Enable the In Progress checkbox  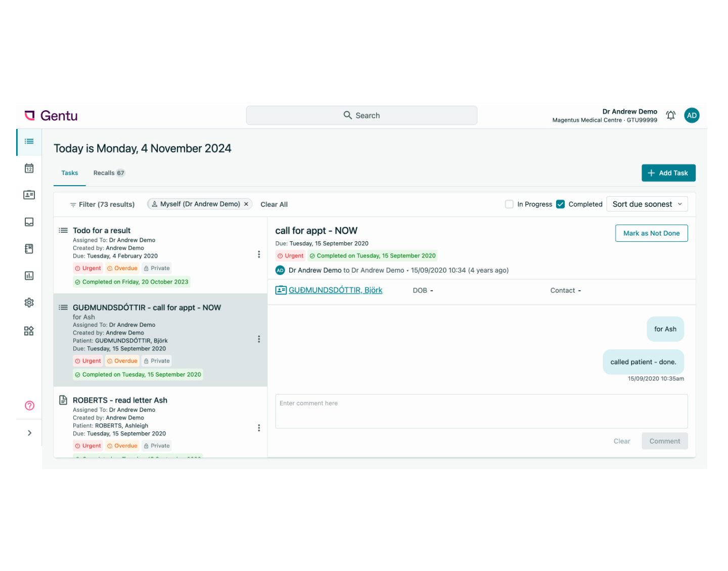(509, 204)
